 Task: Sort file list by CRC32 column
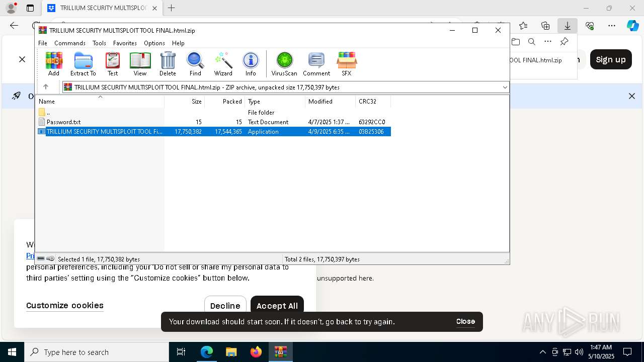(373, 101)
